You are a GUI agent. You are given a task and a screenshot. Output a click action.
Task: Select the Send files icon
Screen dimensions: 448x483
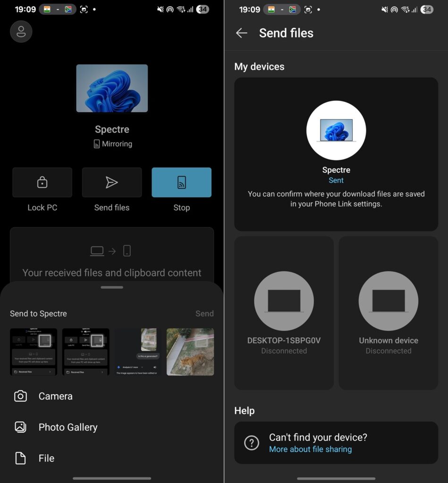(112, 182)
